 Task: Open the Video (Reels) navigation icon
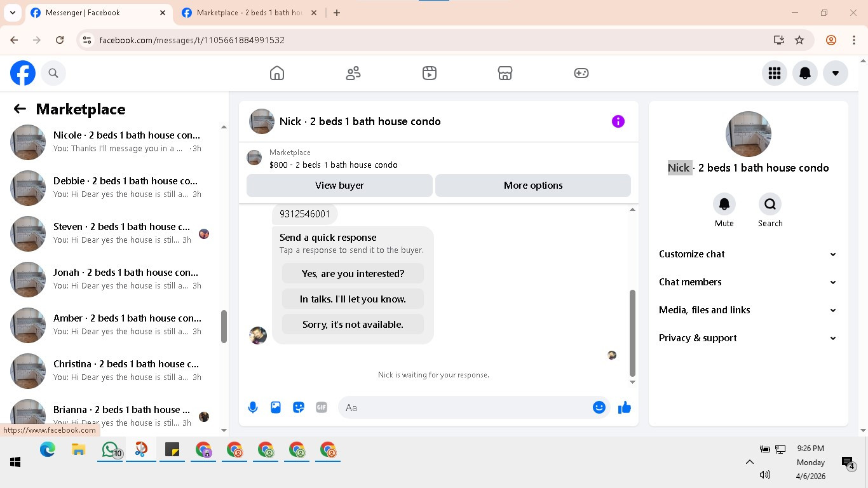pyautogui.click(x=430, y=73)
